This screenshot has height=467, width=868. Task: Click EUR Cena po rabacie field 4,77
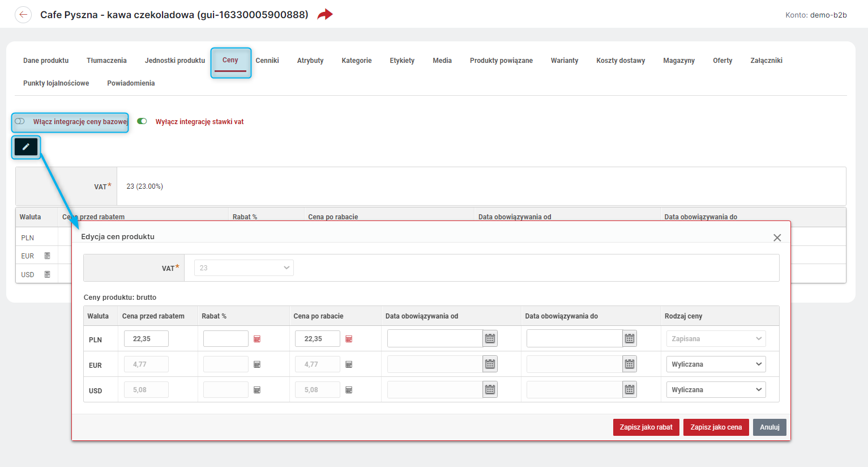318,364
